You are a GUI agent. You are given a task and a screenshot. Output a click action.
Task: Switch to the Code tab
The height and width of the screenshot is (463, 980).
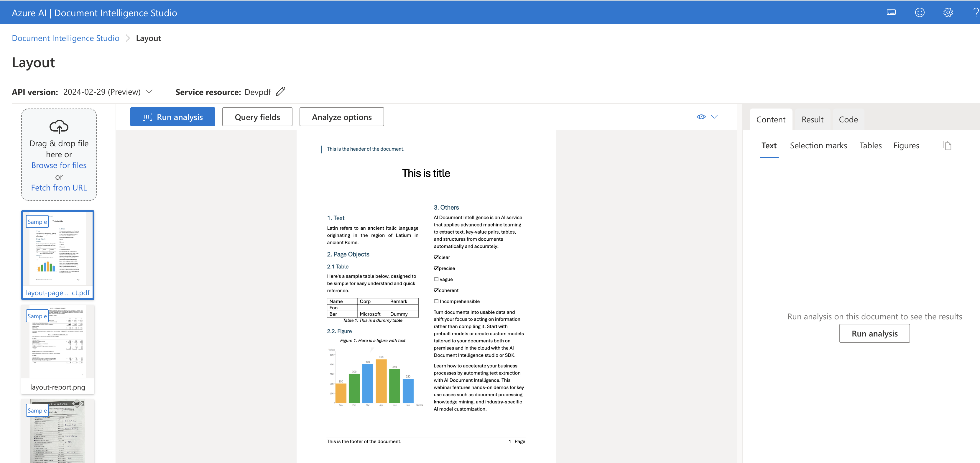[x=848, y=119]
